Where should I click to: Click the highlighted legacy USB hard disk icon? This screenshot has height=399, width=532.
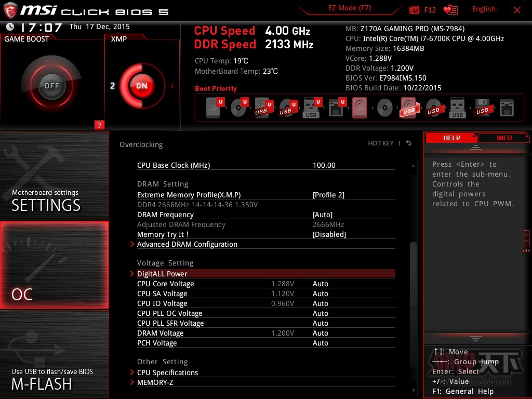click(409, 108)
